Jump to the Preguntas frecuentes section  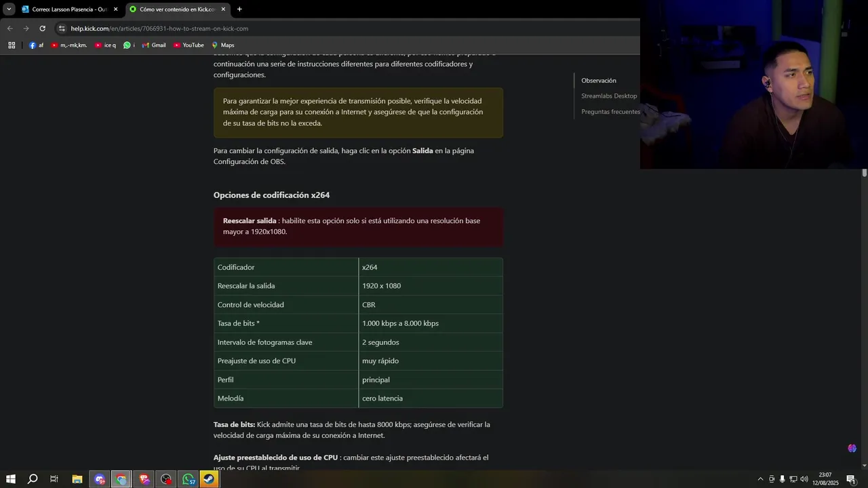(610, 112)
